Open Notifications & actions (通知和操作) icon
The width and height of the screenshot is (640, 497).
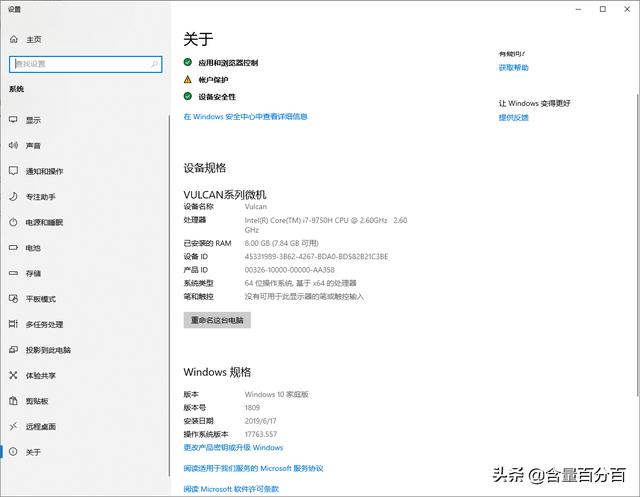(13, 171)
